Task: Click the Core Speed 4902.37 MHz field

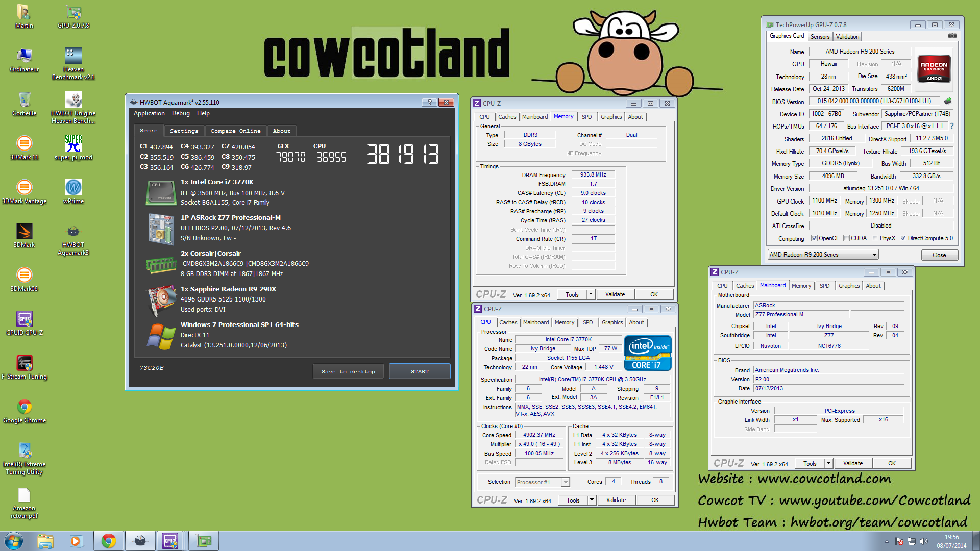Action: pos(539,435)
